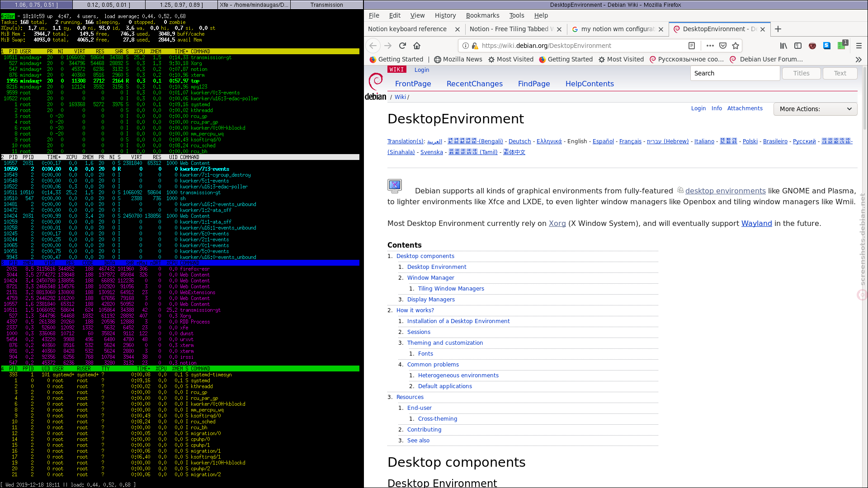Click the Text search button

click(x=840, y=73)
